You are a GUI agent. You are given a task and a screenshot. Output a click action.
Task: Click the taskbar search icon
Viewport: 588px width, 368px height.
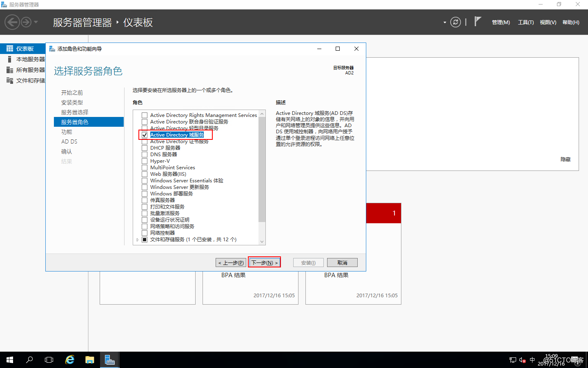click(x=29, y=360)
